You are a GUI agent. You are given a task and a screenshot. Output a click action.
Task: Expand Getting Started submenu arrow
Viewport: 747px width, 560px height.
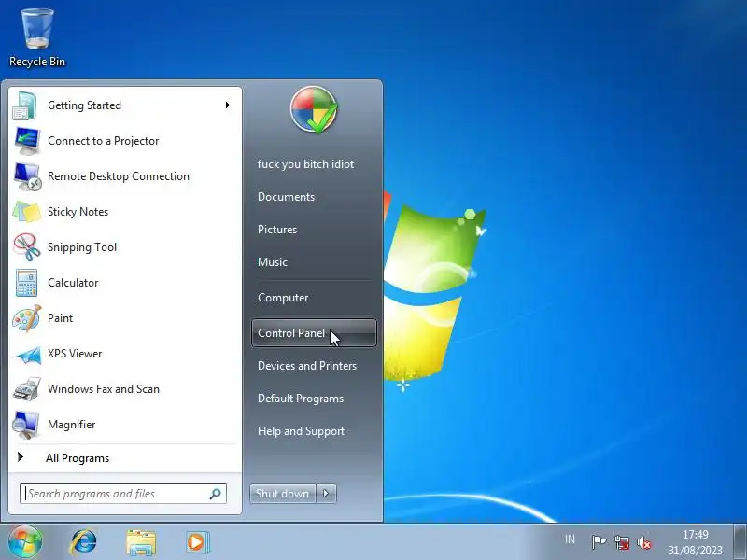(x=228, y=105)
